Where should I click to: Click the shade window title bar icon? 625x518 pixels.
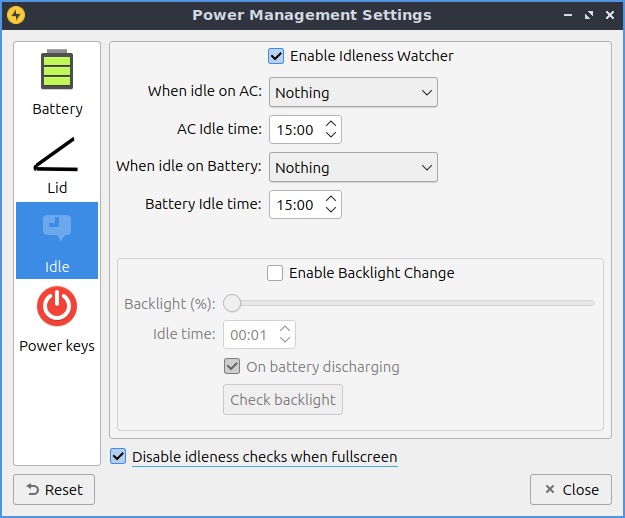point(566,15)
